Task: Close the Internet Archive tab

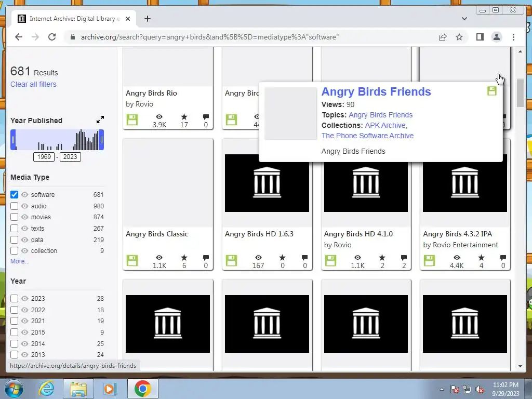Action: 128,19
